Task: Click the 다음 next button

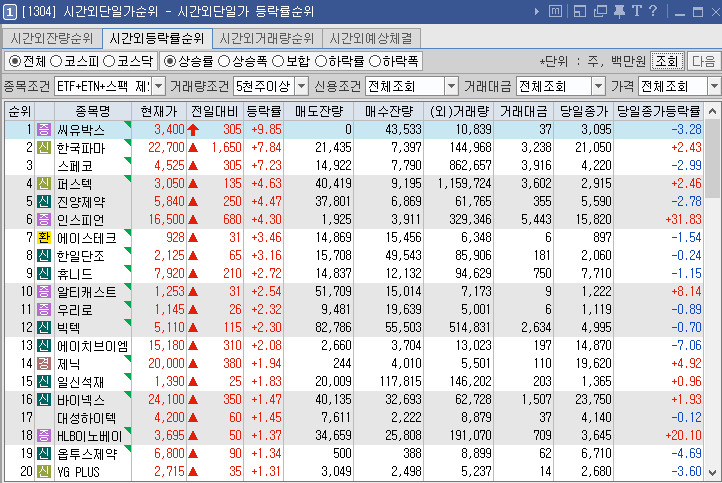Action: point(703,61)
